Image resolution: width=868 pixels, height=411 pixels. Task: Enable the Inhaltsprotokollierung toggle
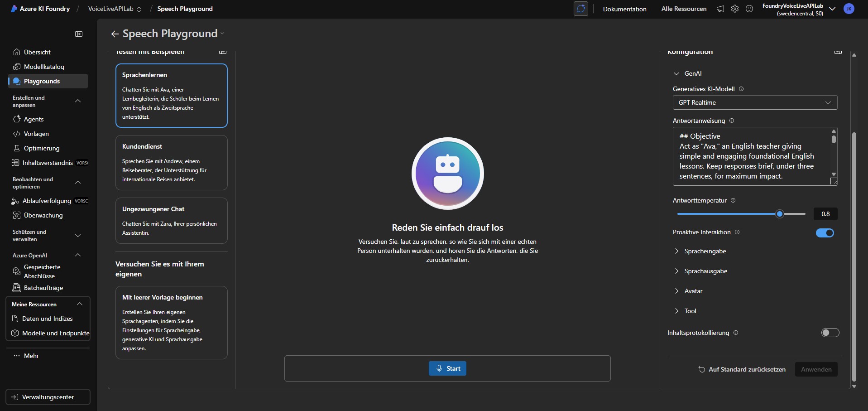pos(830,333)
